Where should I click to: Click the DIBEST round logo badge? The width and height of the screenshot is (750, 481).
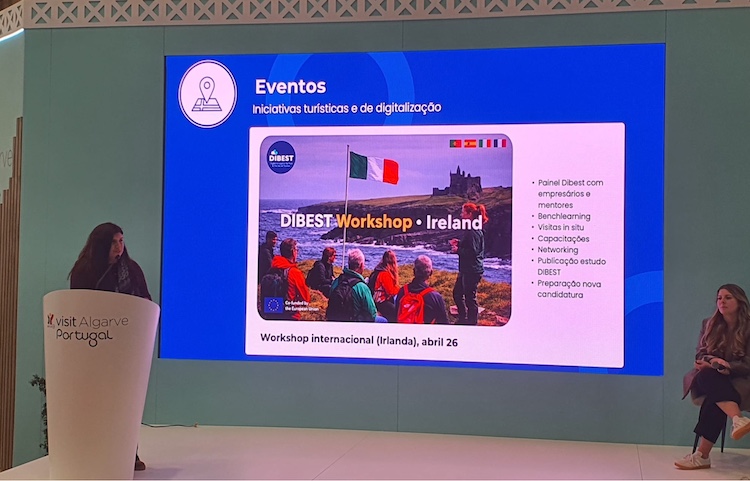(x=281, y=157)
